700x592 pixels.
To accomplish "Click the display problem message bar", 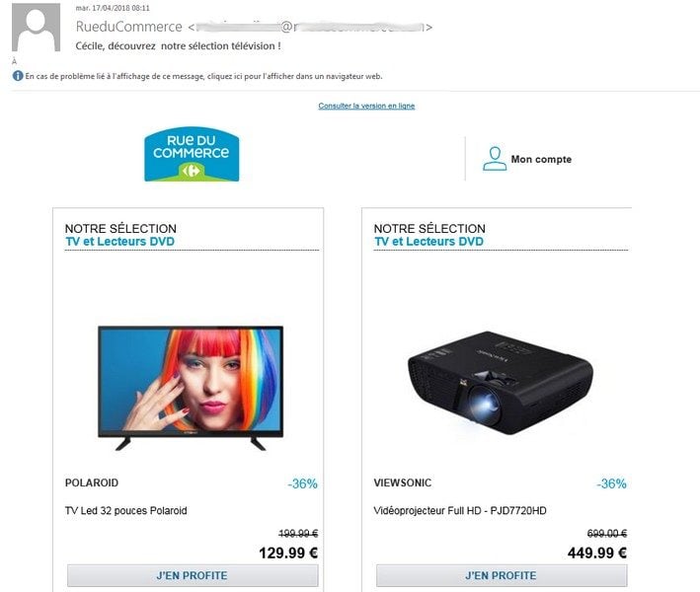I will [197, 76].
